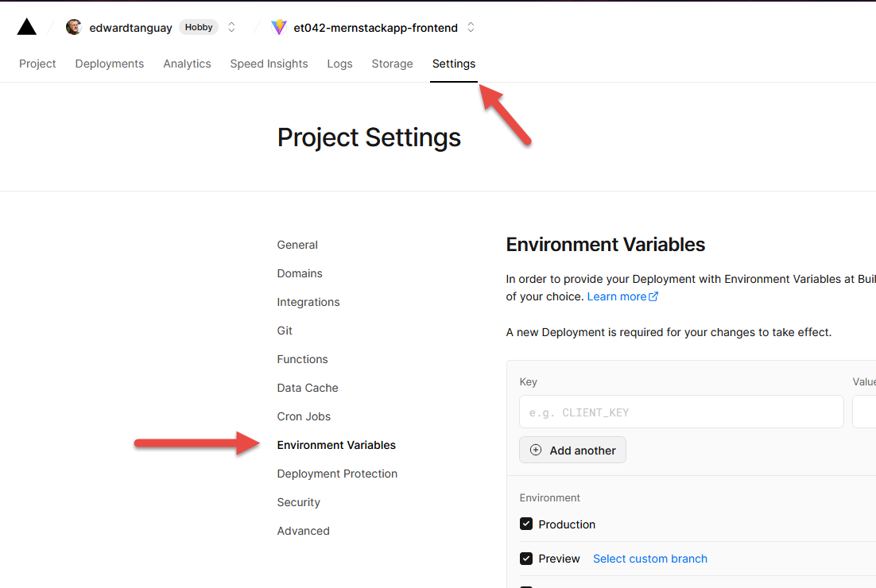Uncheck the Preview environment checkbox

click(x=525, y=559)
